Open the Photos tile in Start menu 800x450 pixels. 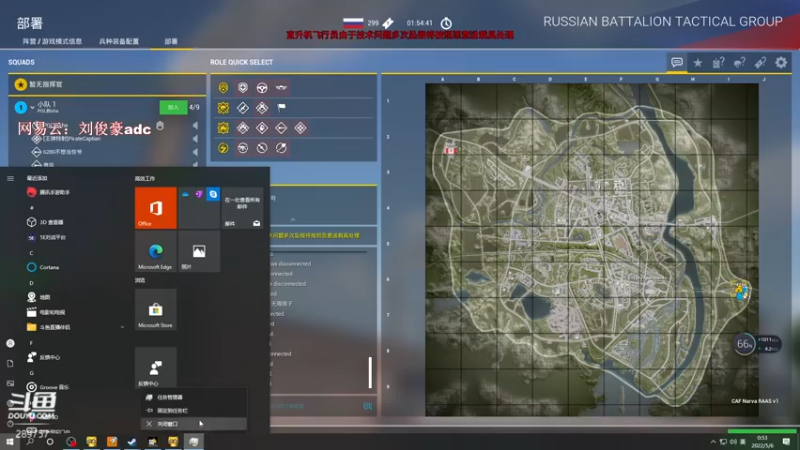(x=199, y=251)
